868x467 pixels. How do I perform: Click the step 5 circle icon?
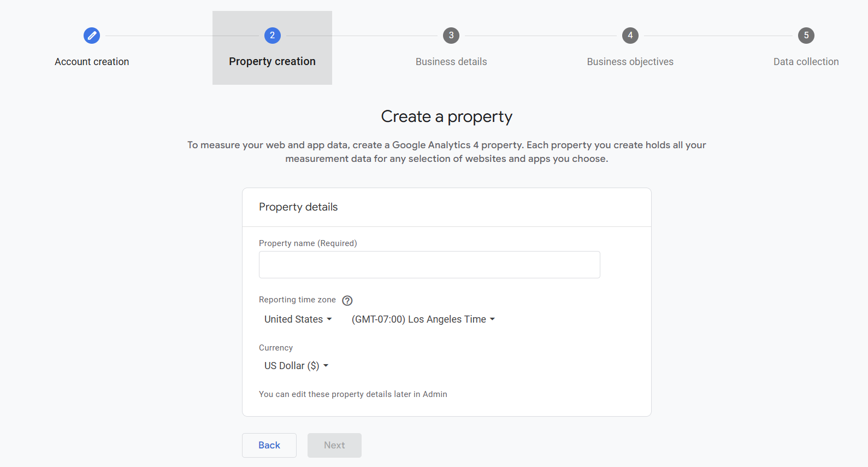coord(806,36)
